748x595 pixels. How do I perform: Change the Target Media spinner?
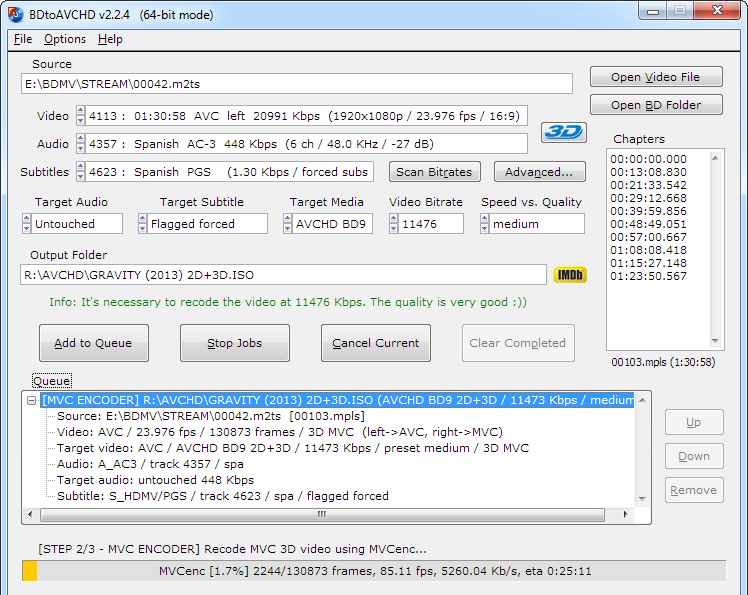[x=287, y=224]
